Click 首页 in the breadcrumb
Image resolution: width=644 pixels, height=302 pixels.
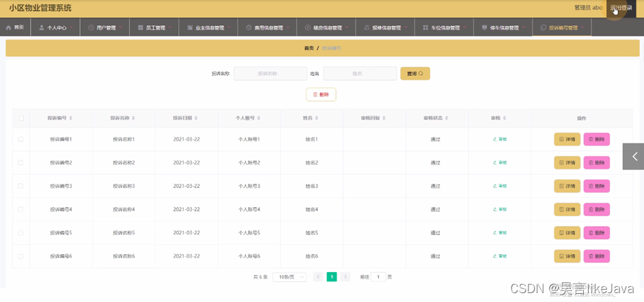pyautogui.click(x=309, y=48)
